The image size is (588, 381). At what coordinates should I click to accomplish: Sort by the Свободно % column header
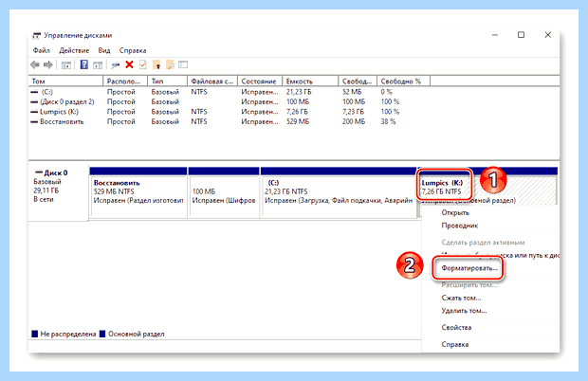click(403, 82)
